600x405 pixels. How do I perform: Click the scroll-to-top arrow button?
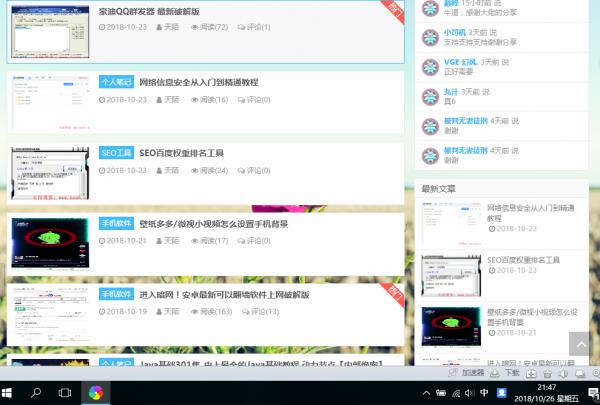578,345
